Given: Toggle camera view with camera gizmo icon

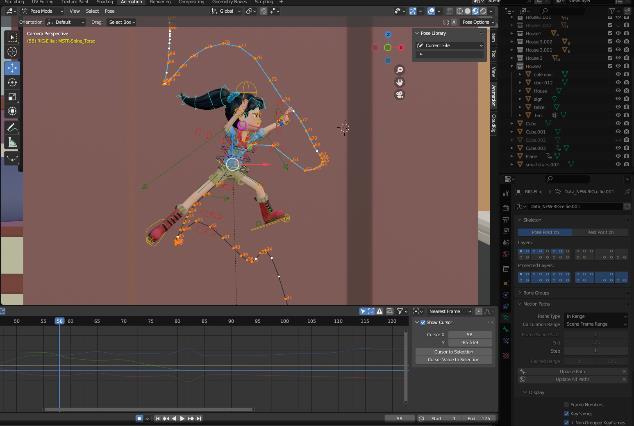Looking at the screenshot, I should [x=399, y=95].
